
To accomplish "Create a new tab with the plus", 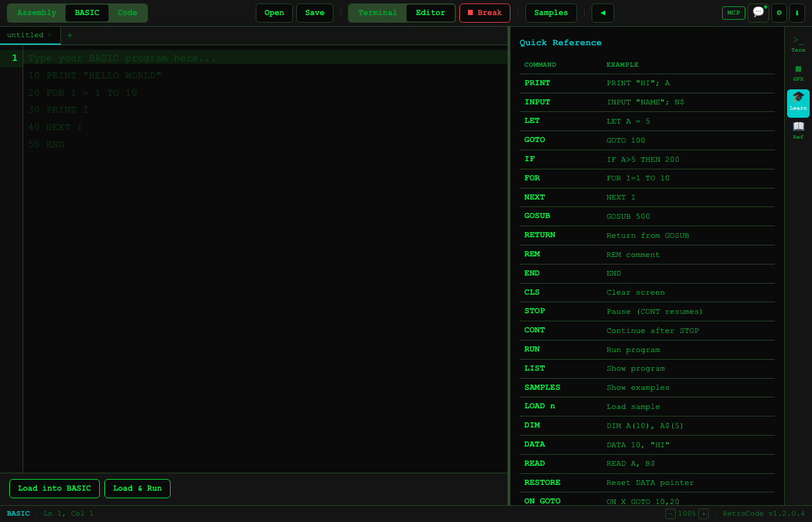I will tap(69, 35).
